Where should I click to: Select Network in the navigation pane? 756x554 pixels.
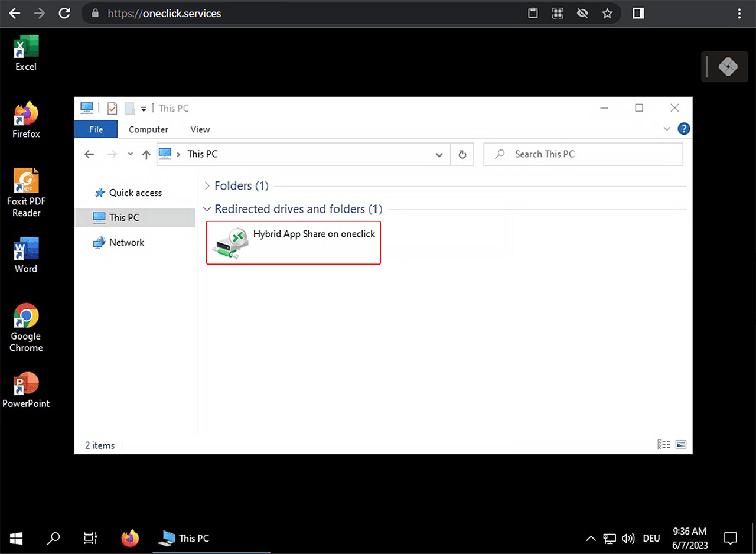126,242
